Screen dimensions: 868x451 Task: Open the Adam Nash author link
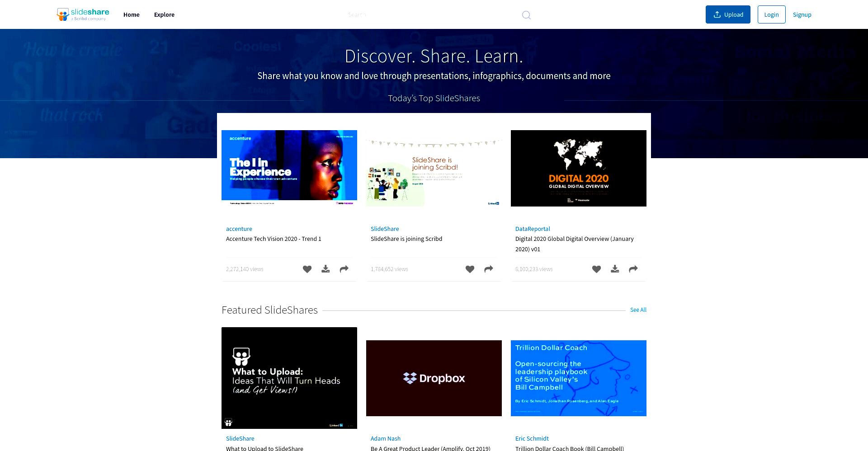click(x=386, y=438)
